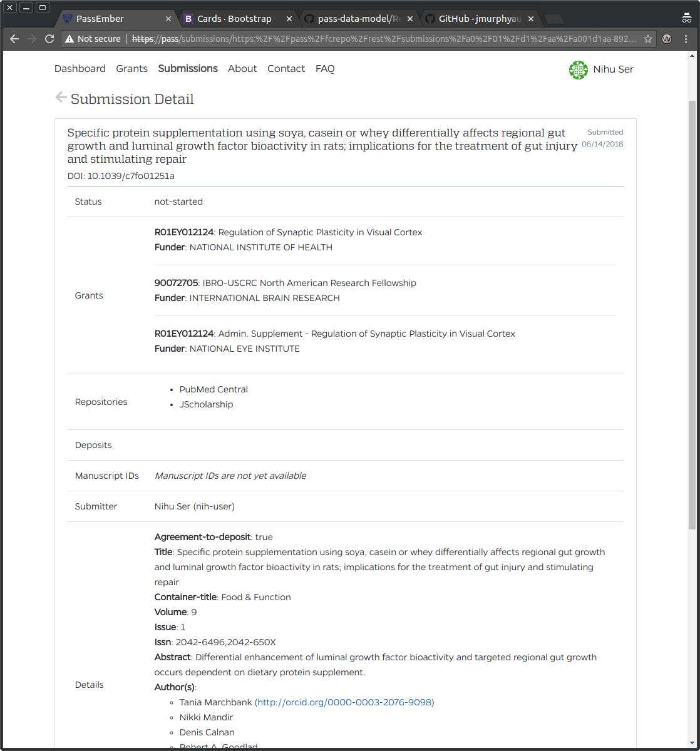The image size is (700, 751).
Task: Click the browser back navigation arrow
Action: [x=14, y=39]
